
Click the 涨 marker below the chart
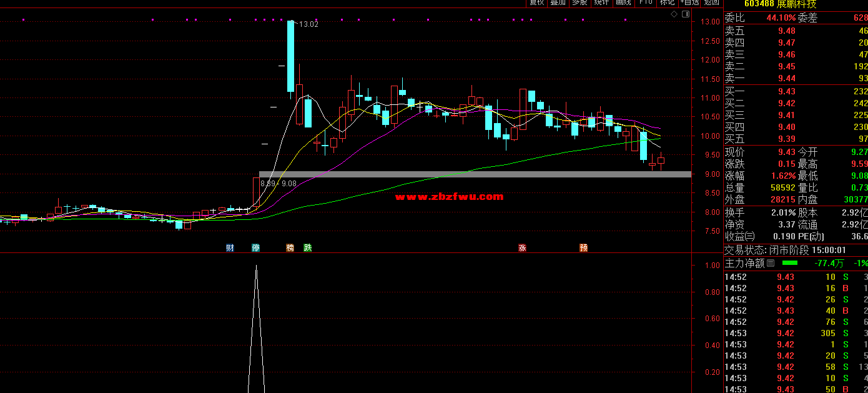[522, 248]
